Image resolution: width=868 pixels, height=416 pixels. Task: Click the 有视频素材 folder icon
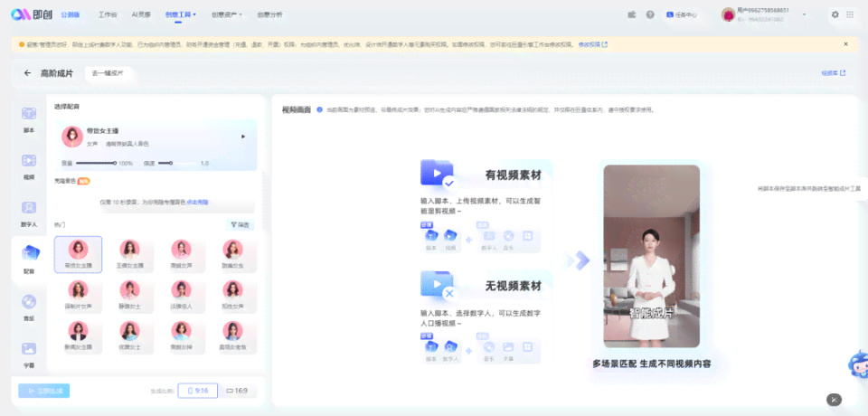(x=438, y=174)
